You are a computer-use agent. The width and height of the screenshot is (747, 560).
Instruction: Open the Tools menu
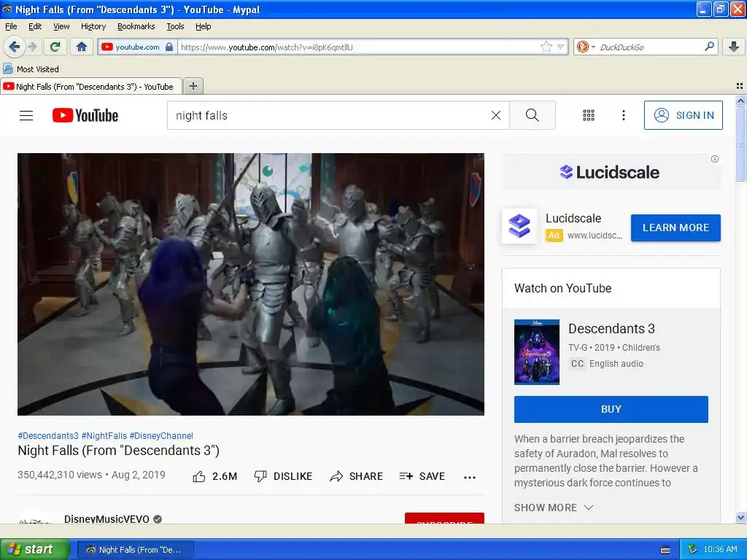click(x=175, y=26)
